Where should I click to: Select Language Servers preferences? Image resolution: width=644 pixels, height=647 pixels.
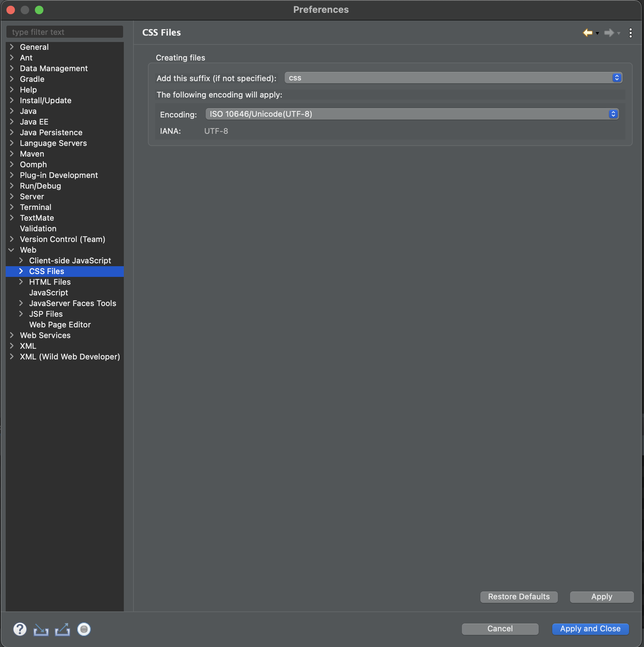pos(53,143)
